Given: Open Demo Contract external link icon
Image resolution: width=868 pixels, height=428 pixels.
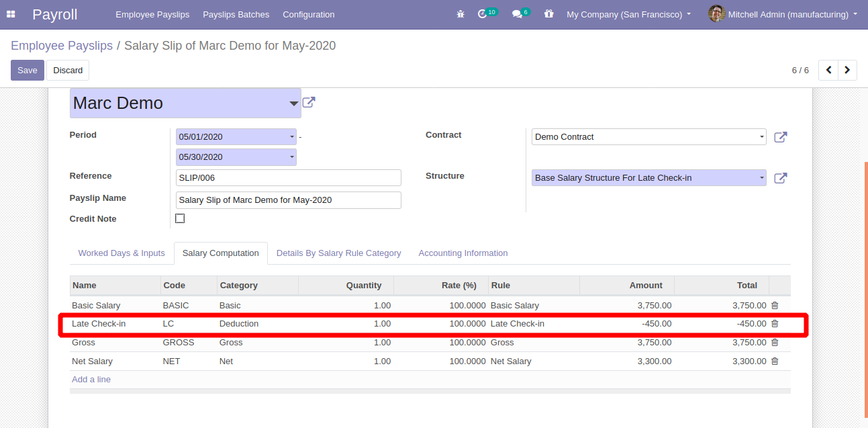Looking at the screenshot, I should click(x=780, y=137).
